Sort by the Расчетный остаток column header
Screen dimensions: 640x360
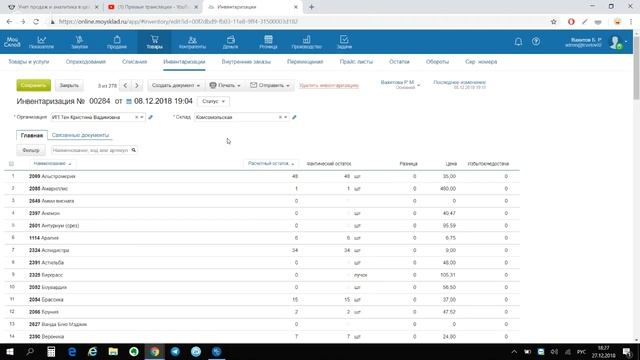coord(271,164)
